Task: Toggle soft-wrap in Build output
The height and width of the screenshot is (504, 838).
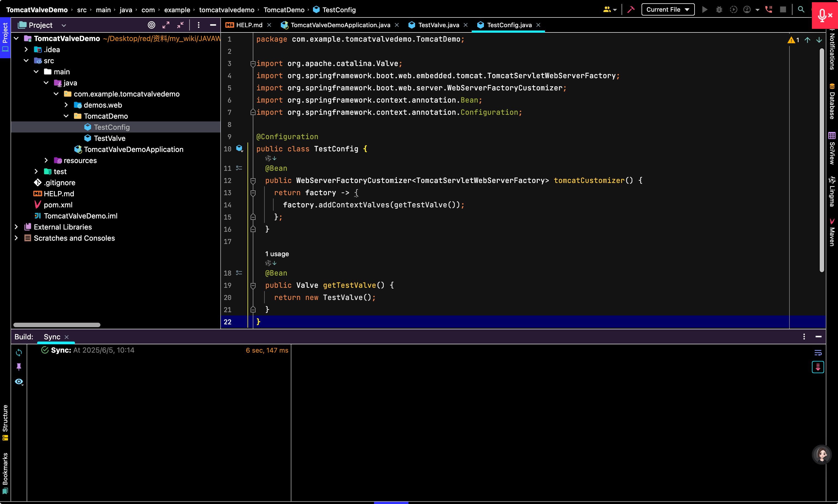Action: coord(818,353)
